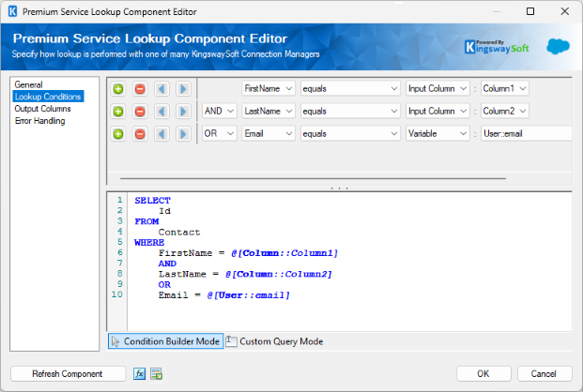Screen dimensions: 583x392
Task: Click the AND keyword on query line 7
Action: [168, 264]
